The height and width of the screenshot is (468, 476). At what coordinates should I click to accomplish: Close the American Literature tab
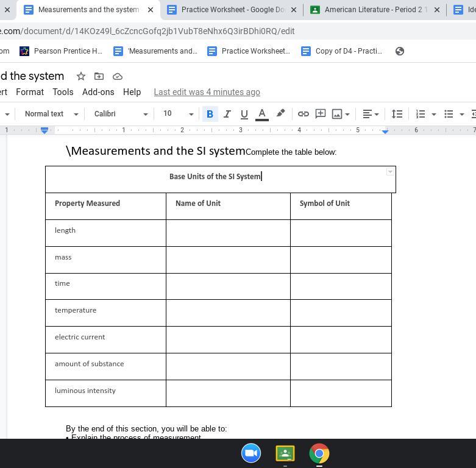point(437,10)
